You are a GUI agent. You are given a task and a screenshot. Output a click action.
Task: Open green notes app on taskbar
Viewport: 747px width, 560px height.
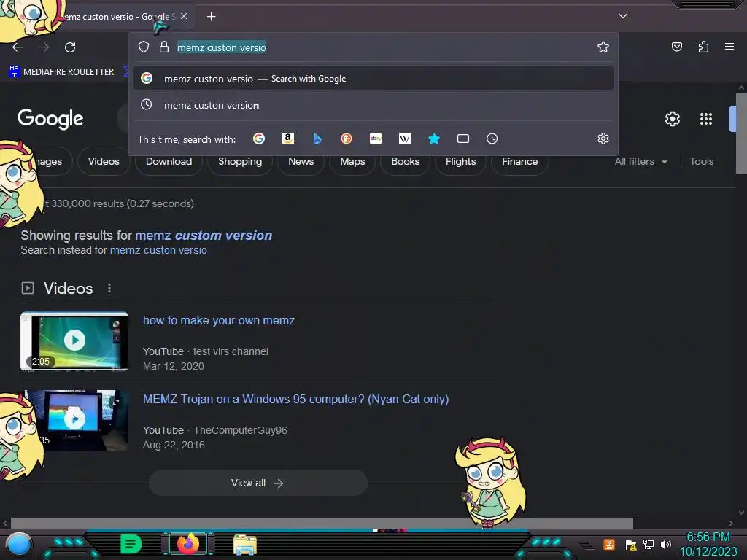click(x=131, y=544)
